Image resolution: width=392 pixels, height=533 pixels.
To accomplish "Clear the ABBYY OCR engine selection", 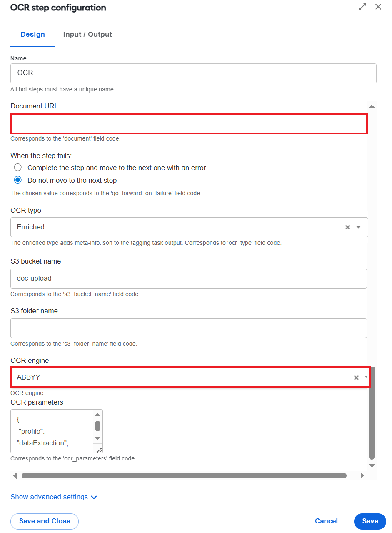I will point(356,377).
